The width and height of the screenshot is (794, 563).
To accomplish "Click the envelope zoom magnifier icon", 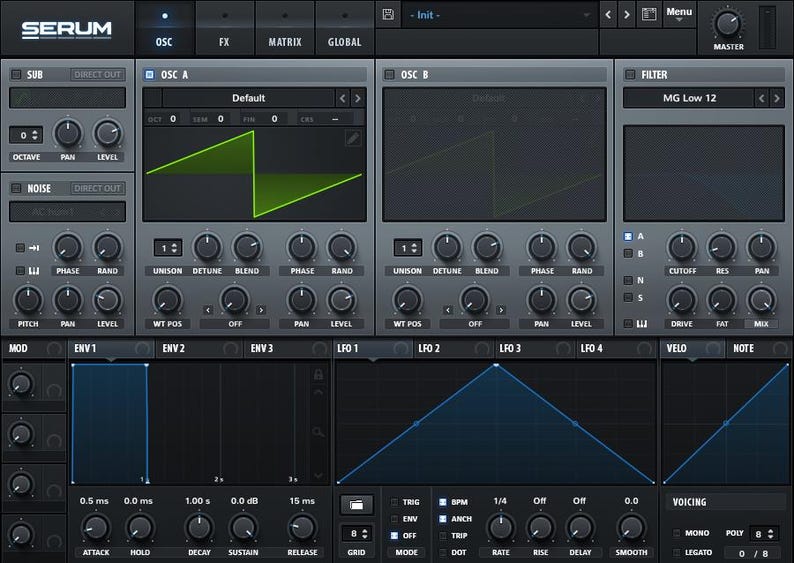I will click(x=318, y=432).
